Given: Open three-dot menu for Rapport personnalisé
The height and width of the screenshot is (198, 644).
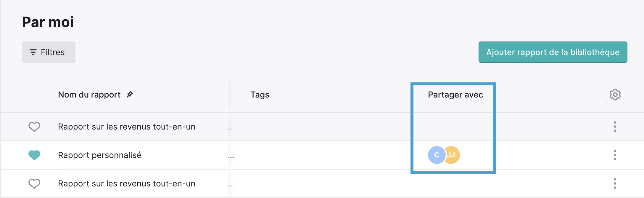Looking at the screenshot, I should tap(615, 155).
